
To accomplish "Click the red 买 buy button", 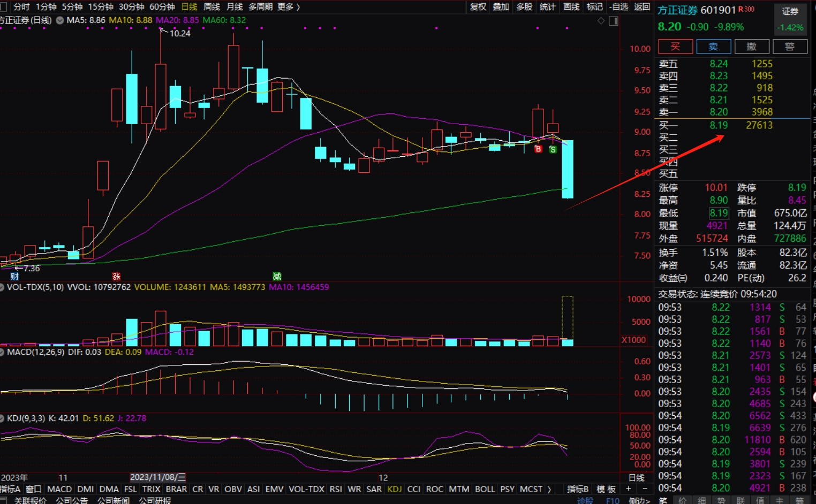I will 675,47.
